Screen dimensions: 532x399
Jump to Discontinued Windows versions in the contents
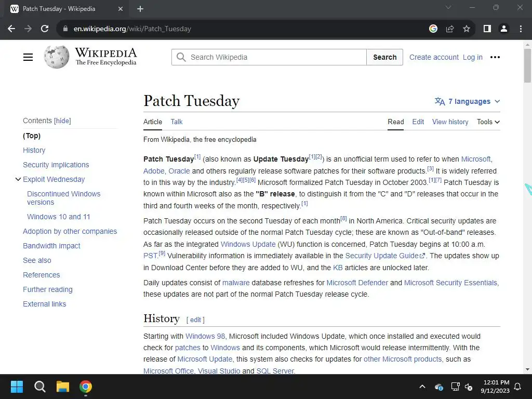pos(64,198)
